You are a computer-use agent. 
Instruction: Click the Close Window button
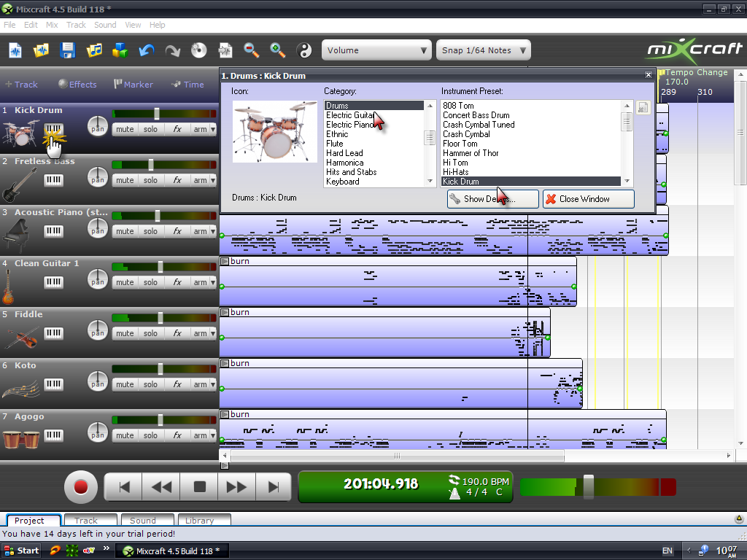click(x=589, y=199)
